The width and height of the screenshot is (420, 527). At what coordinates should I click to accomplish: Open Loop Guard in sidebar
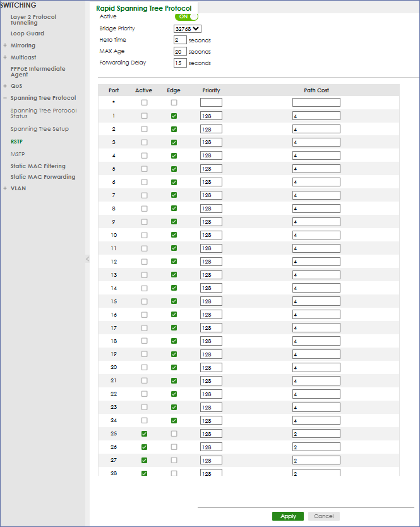point(27,33)
